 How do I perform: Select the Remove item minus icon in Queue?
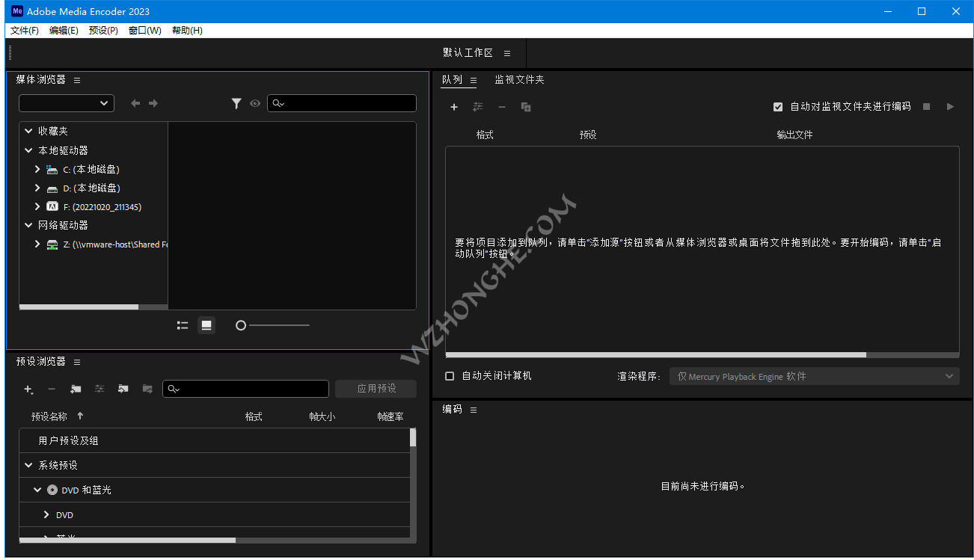point(502,107)
